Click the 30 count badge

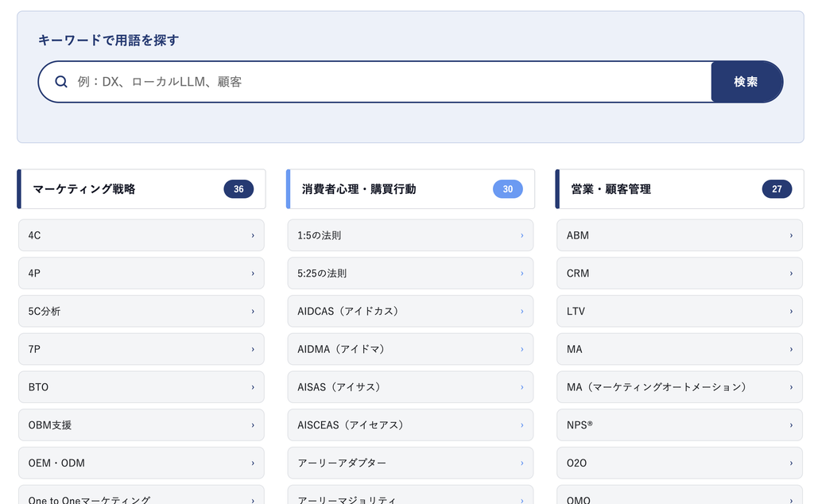pos(508,189)
